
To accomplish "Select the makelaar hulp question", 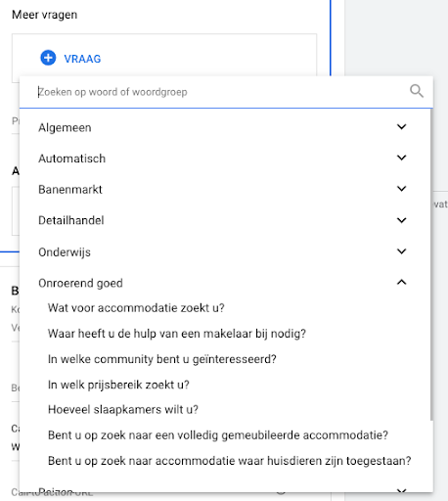I will [177, 334].
